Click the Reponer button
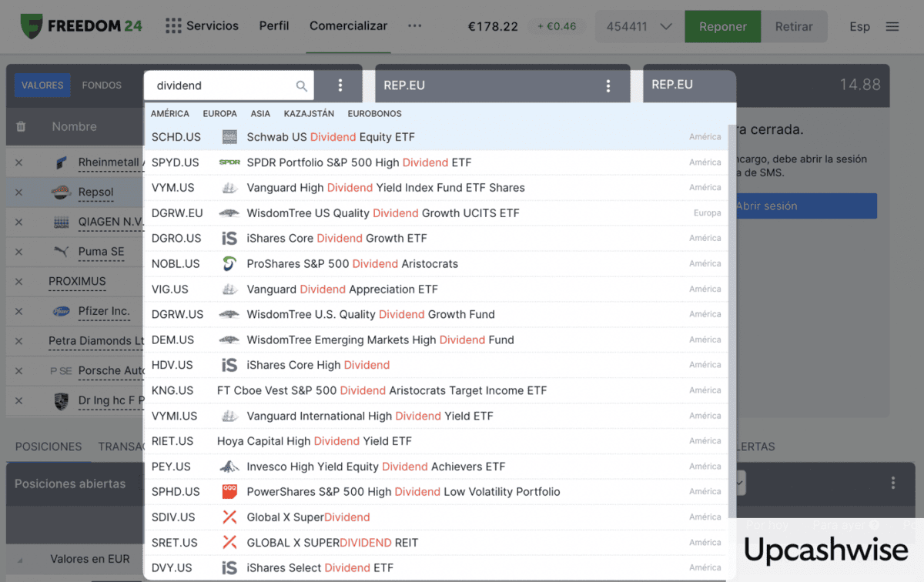The height and width of the screenshot is (582, 924). point(722,26)
